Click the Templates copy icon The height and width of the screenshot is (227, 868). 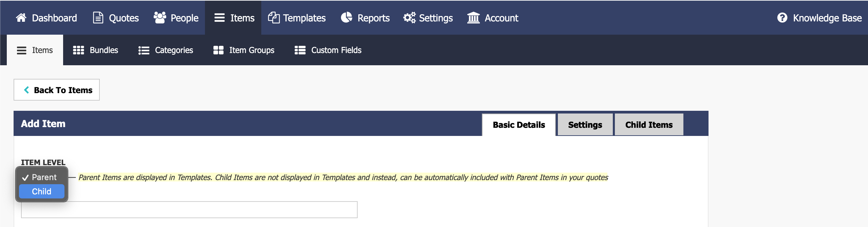(x=274, y=18)
